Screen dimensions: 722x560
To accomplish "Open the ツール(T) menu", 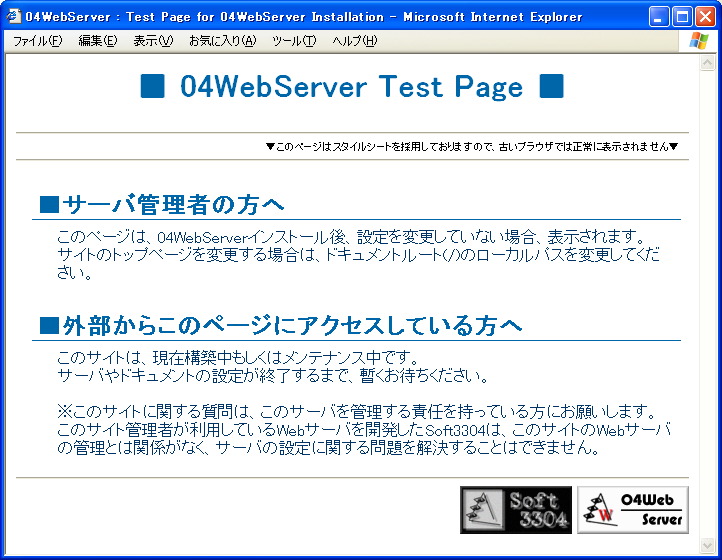I will 294,41.
